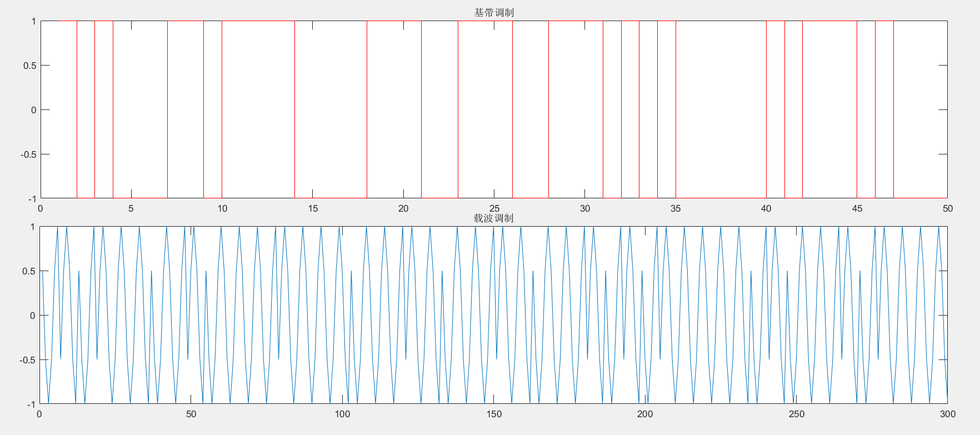The image size is (980, 435).
Task: Click y-axis label -1 of 载波调制 plot
Action: pos(31,404)
